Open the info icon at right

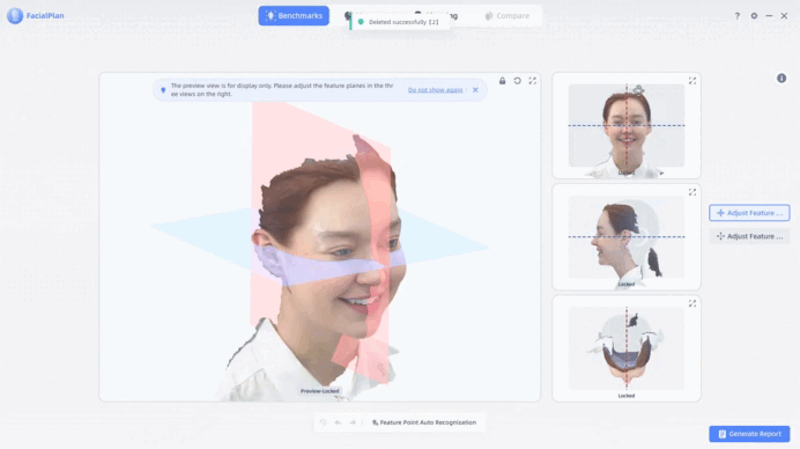point(781,78)
